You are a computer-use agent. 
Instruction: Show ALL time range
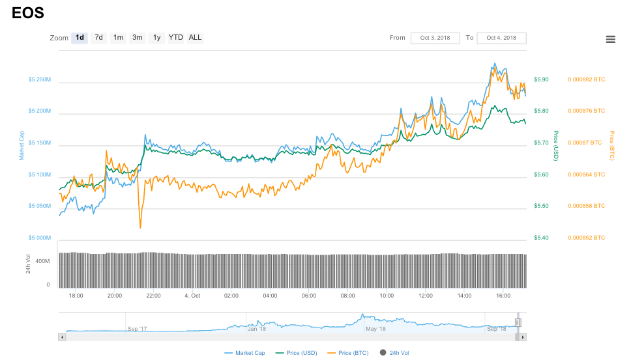(195, 38)
